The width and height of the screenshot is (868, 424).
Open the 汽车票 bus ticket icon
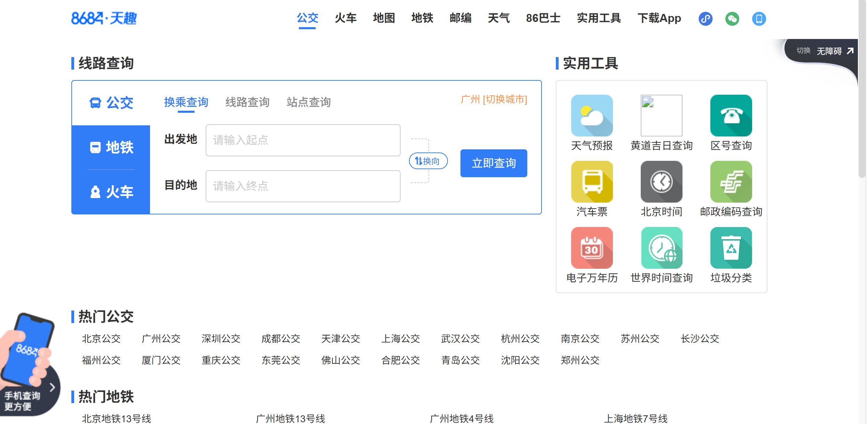click(592, 181)
